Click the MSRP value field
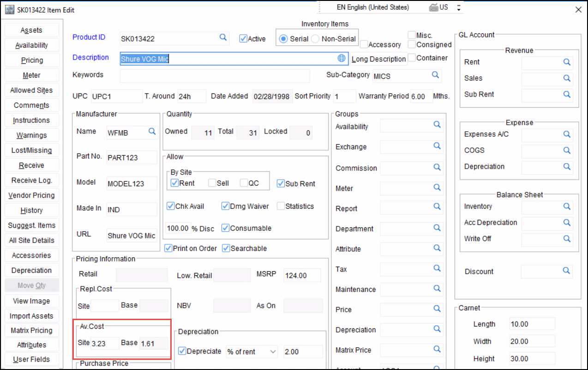This screenshot has width=588, height=370. tap(302, 275)
